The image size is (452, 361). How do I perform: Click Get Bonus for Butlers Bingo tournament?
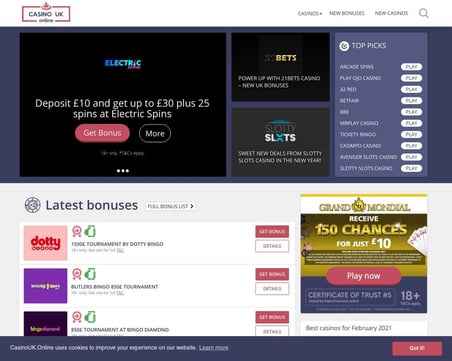[x=272, y=274]
